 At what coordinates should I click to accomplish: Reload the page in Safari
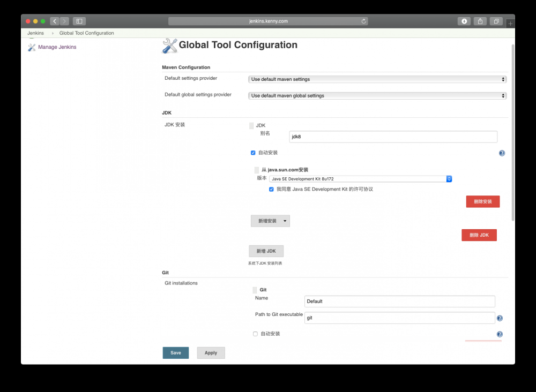pos(363,21)
